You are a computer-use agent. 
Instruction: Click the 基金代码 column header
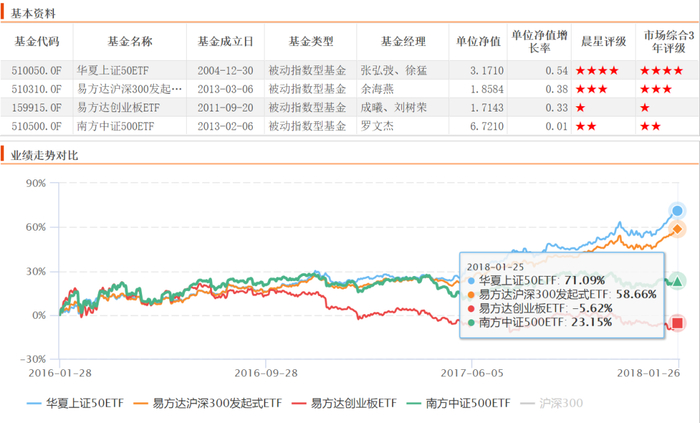[x=37, y=41]
